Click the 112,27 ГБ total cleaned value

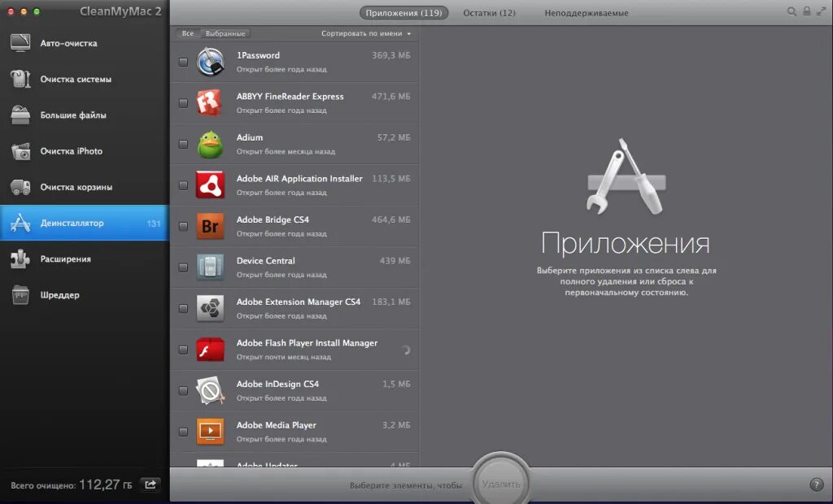pyautogui.click(x=106, y=484)
